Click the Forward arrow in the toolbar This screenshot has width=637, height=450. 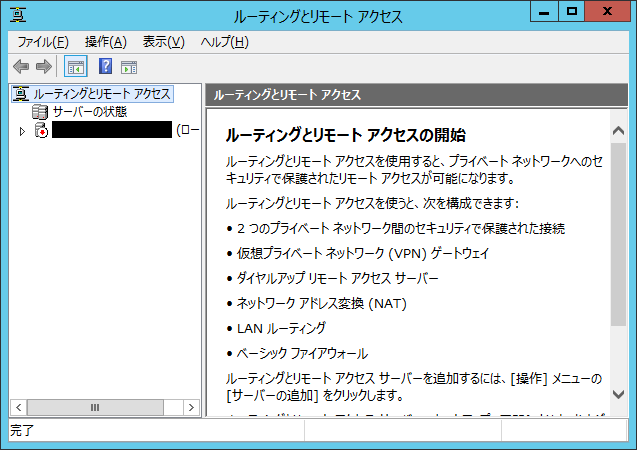[x=43, y=67]
